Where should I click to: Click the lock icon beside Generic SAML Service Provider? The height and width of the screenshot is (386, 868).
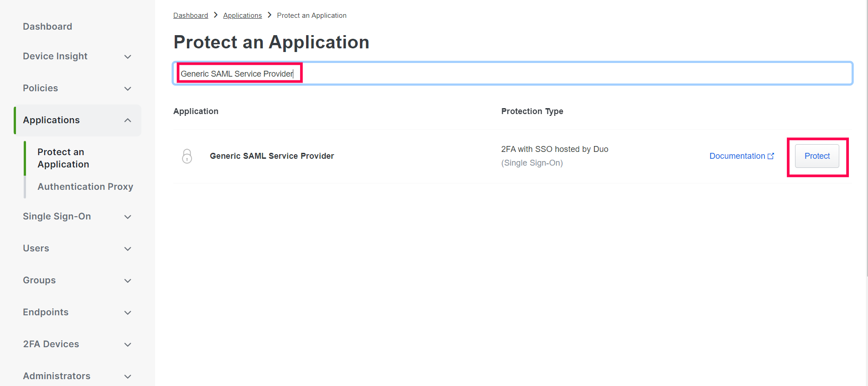tap(187, 156)
